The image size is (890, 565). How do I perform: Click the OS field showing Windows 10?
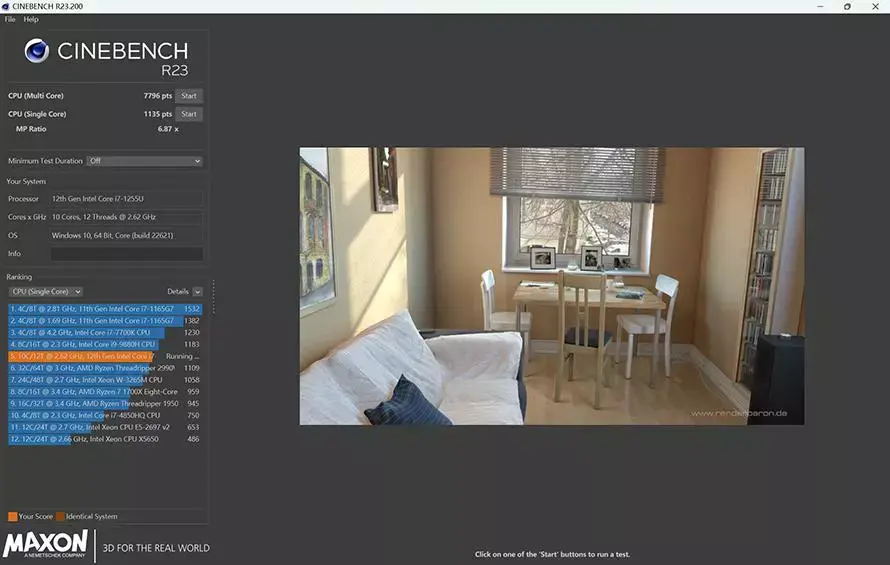[127, 235]
